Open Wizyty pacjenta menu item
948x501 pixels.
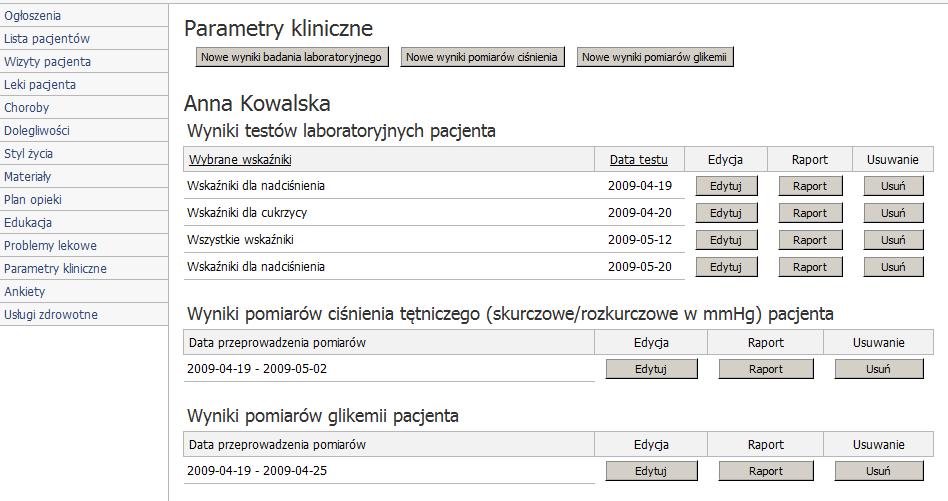[x=47, y=62]
